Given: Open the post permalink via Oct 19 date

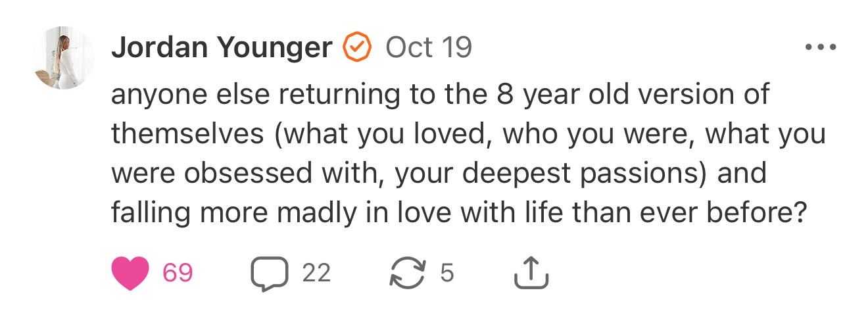Looking at the screenshot, I should click(428, 47).
